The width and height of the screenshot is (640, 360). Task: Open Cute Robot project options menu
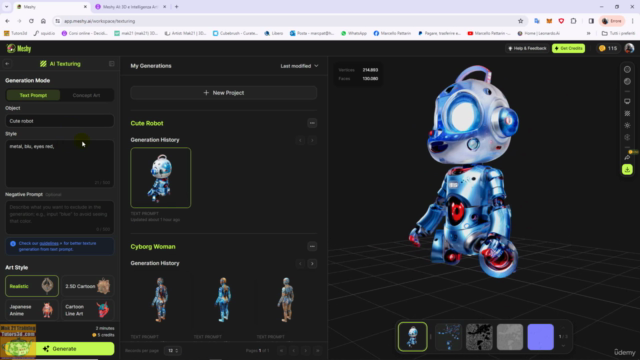312,123
